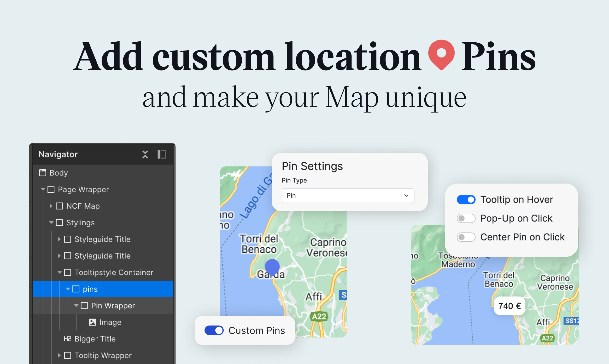This screenshot has height=364, width=609.
Task: Expand the Tooltip Wrapper node
Action: pos(59,355)
